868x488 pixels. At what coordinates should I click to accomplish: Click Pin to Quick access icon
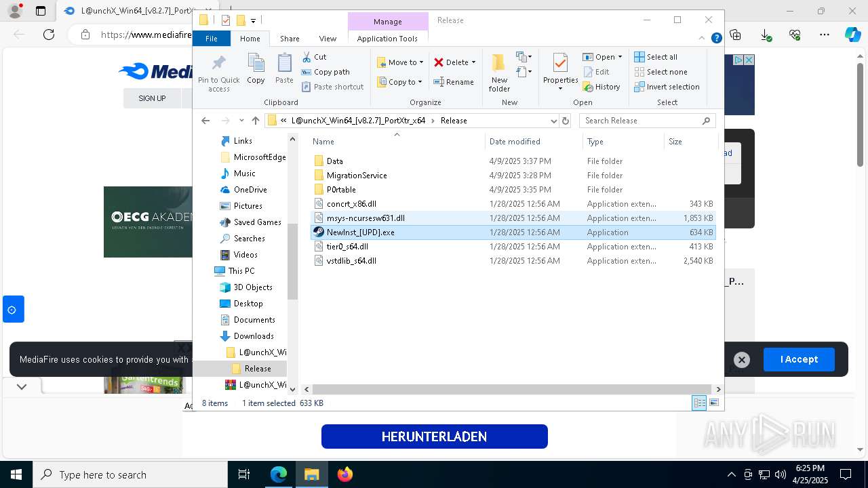(x=218, y=73)
